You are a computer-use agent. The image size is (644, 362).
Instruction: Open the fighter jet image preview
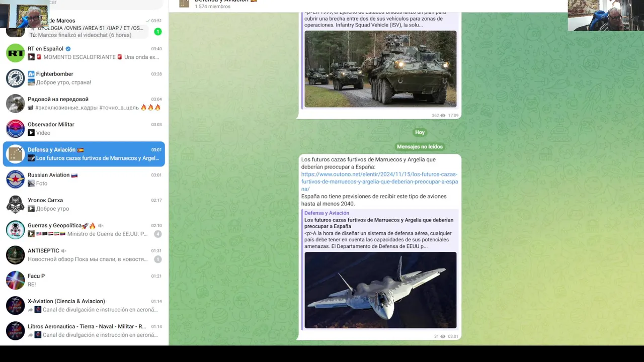click(x=380, y=290)
